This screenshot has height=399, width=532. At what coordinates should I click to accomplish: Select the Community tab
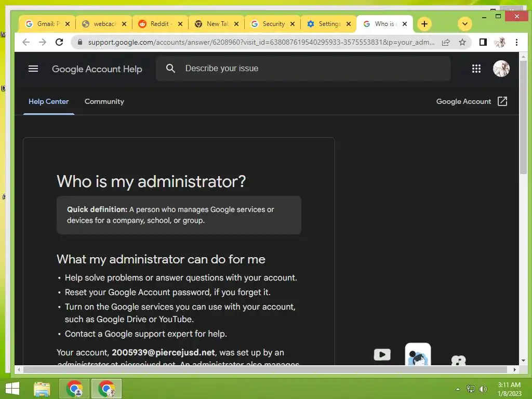[x=104, y=101]
